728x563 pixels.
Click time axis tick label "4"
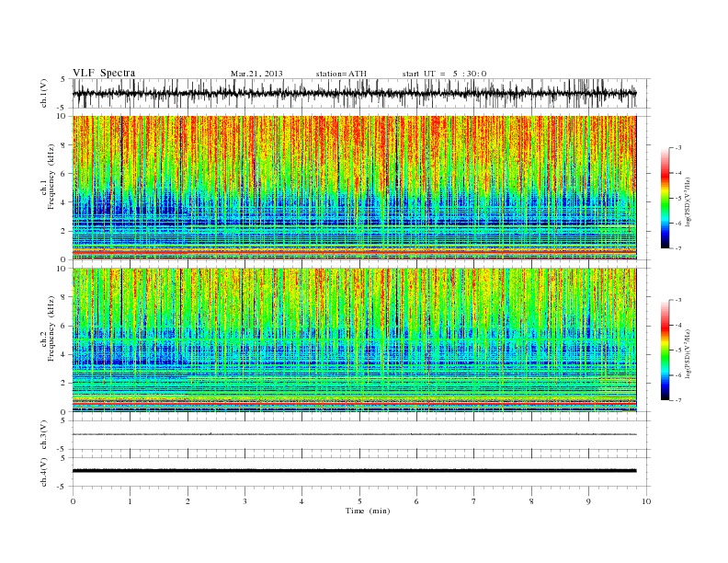(x=301, y=501)
